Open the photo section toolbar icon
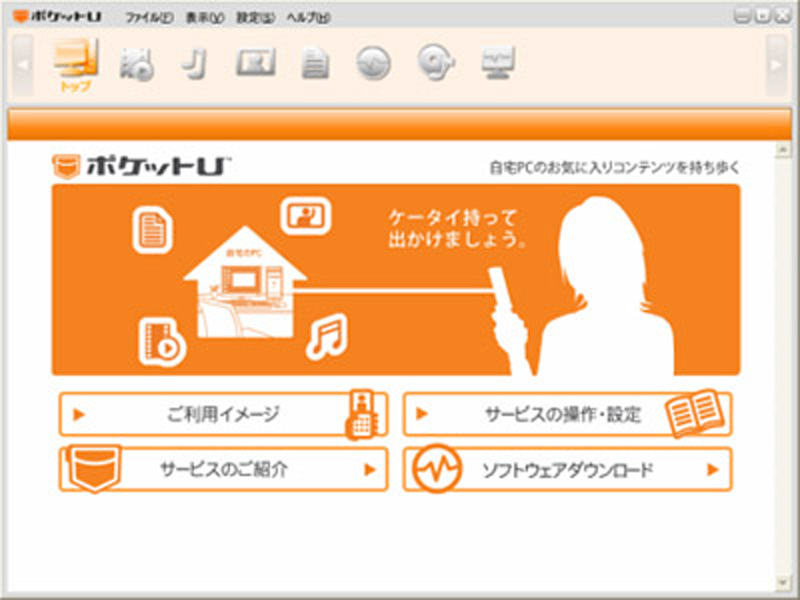The height and width of the screenshot is (600, 800). coord(254,63)
